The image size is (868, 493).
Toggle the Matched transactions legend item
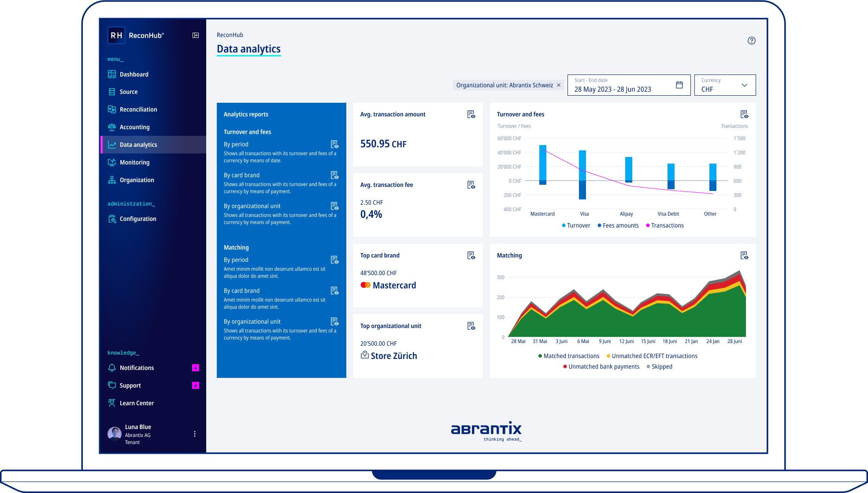(x=569, y=356)
